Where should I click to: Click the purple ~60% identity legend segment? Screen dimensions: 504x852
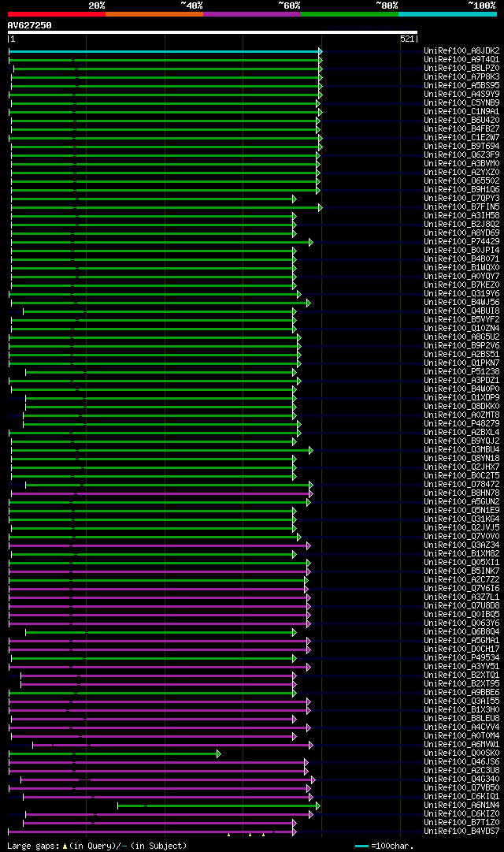click(x=252, y=14)
